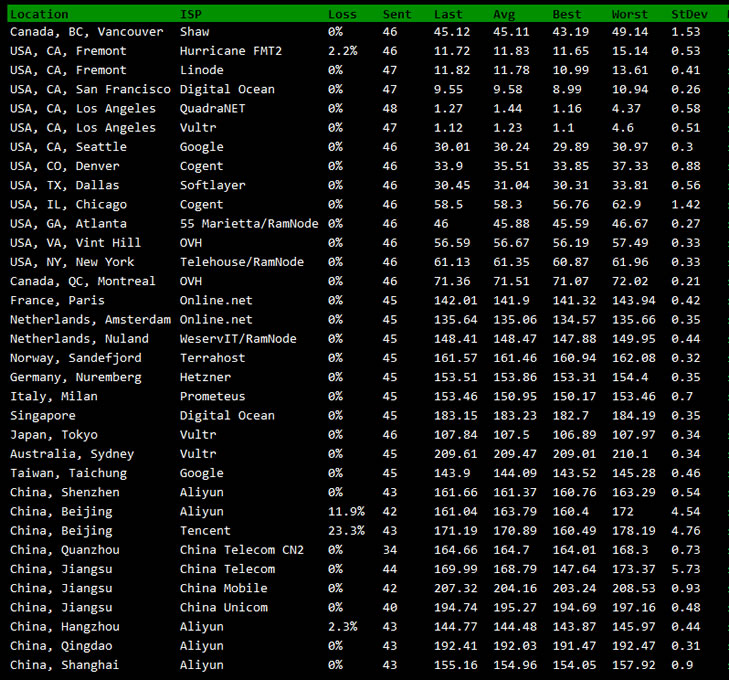Viewport: 729px width, 680px height.
Task: Click the Japan, Tokyo location
Action: (x=53, y=435)
